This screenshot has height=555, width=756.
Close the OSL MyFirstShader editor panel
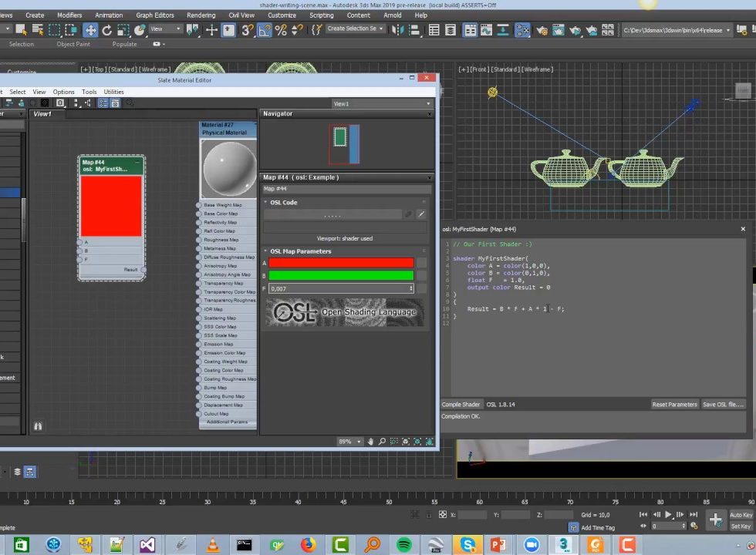pyautogui.click(x=743, y=230)
